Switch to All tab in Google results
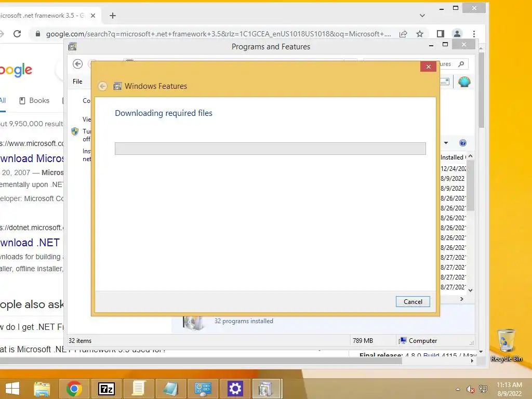The image size is (532, 399). (3, 100)
